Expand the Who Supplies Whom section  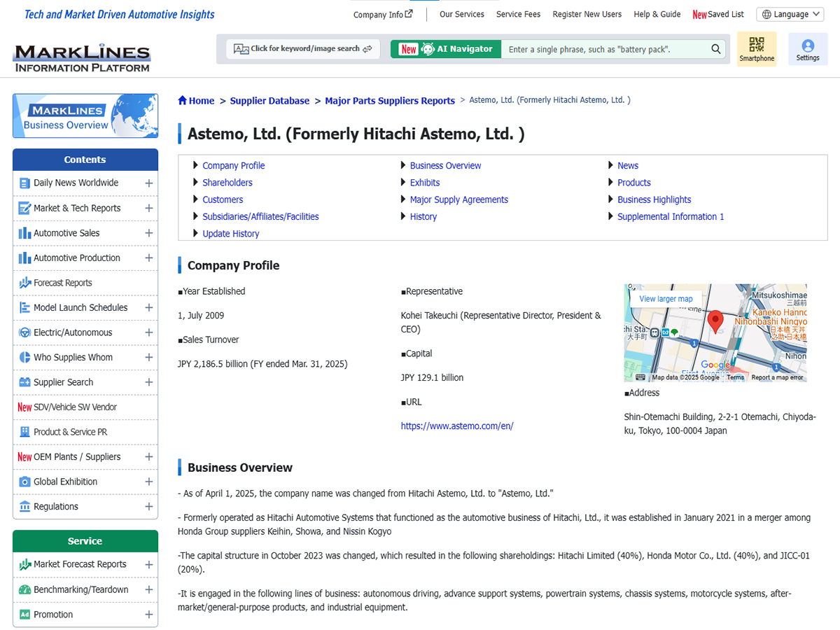click(148, 358)
